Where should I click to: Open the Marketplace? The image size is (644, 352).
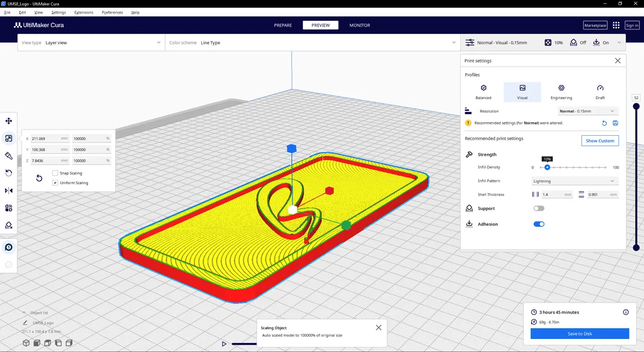[x=595, y=25]
